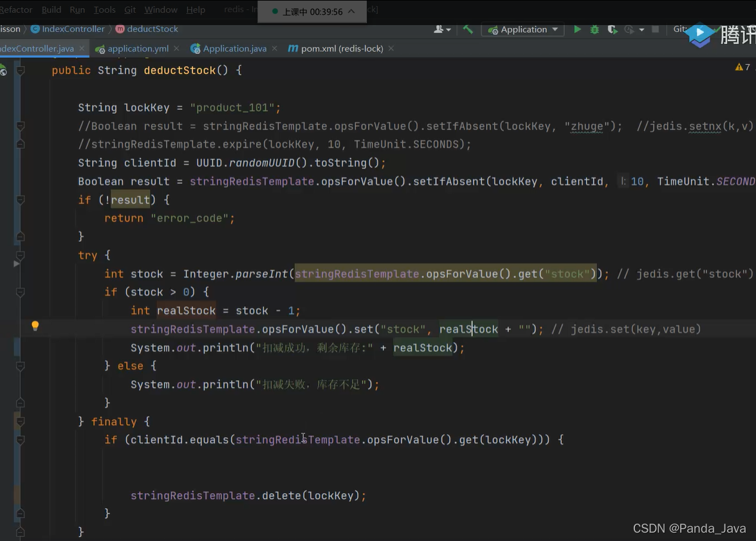This screenshot has width=756, height=541.
Task: Collapse the if (stock > 0) fold marker
Action: [21, 292]
